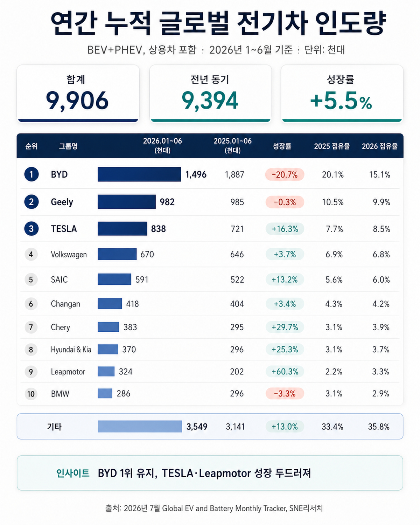This screenshot has height=525, width=420.
Task: Click the rank 8 badge for Hyundai & Kia
Action: coord(31,350)
